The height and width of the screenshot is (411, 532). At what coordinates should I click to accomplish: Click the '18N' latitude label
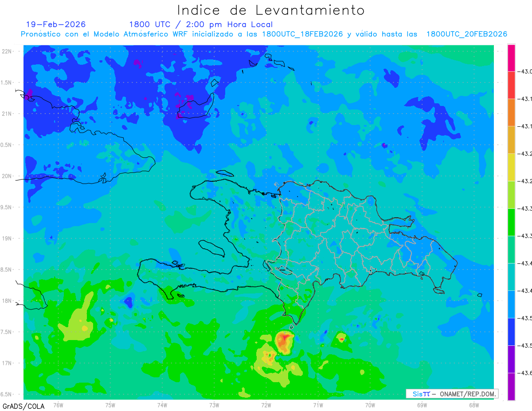point(7,301)
